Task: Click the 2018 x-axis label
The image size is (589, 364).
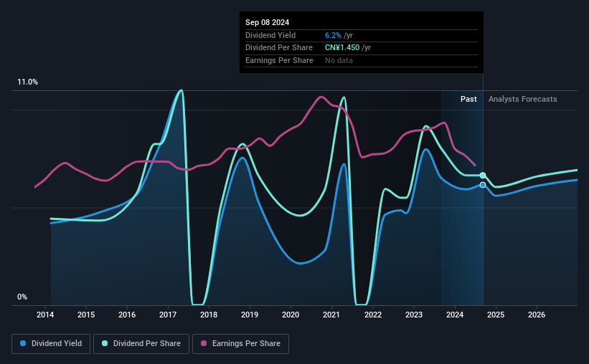Action: click(209, 315)
